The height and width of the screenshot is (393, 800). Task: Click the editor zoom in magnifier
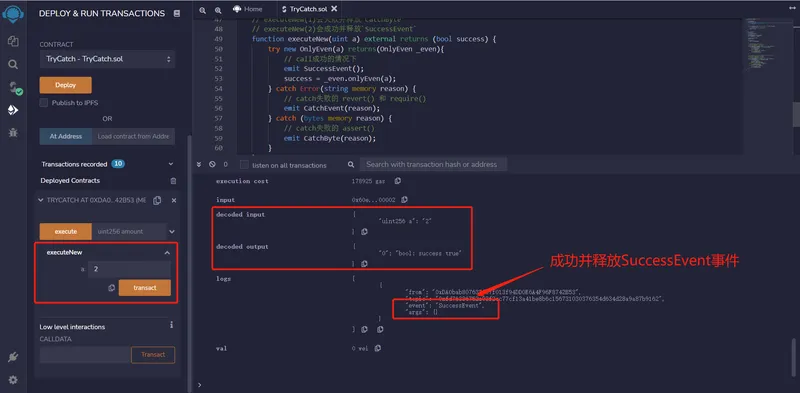click(218, 10)
